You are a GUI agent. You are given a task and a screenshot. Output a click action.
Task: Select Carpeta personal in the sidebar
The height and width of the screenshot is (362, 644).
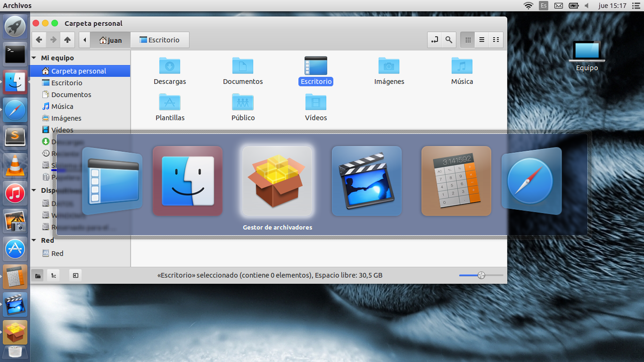[80, 71]
